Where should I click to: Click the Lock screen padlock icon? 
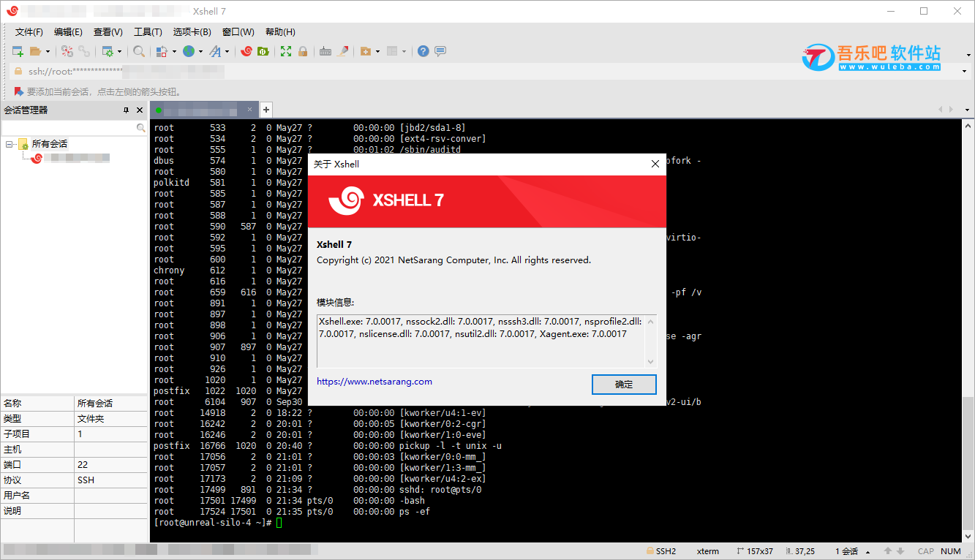click(303, 51)
